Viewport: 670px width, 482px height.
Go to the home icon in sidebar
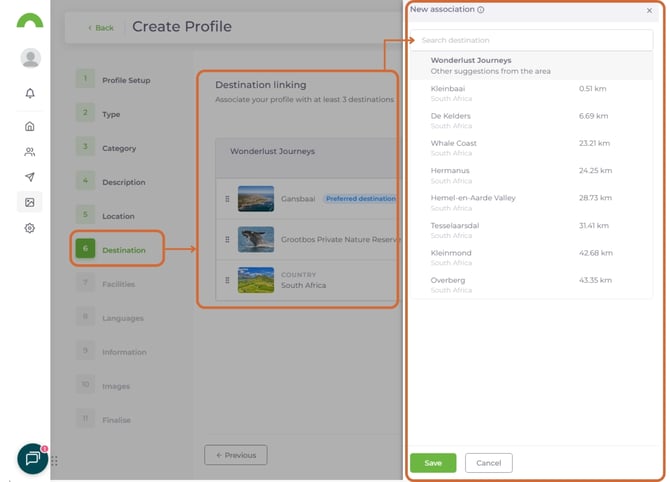[x=30, y=126]
